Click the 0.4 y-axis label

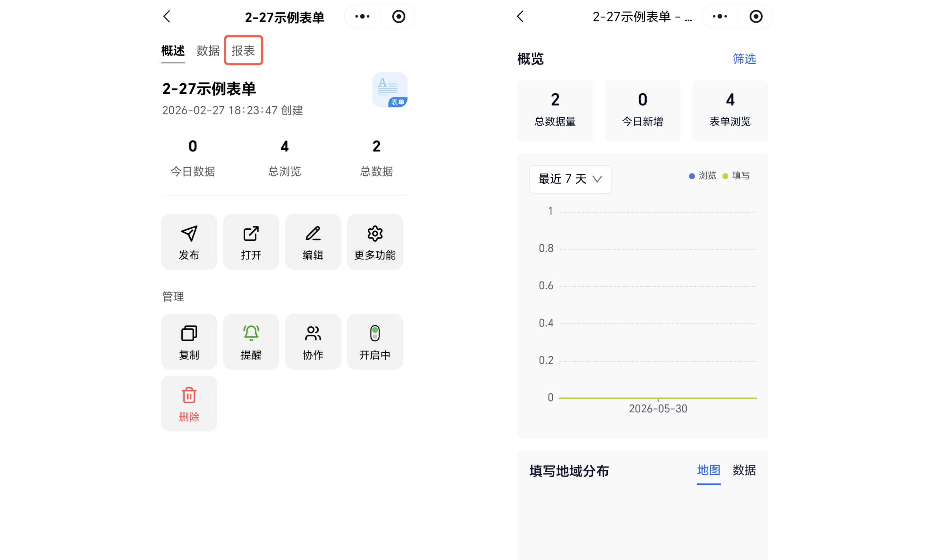click(546, 323)
